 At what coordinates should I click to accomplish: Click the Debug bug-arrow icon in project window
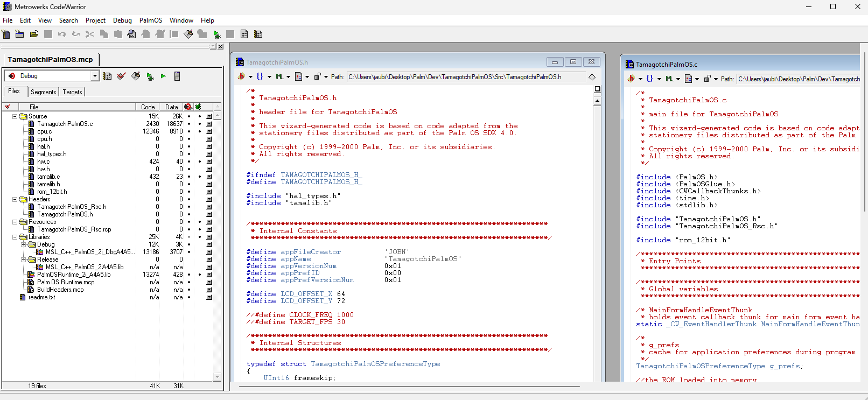coord(150,76)
